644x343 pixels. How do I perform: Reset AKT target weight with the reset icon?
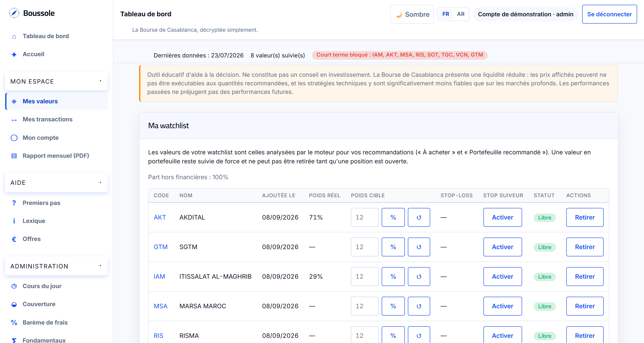click(x=419, y=217)
